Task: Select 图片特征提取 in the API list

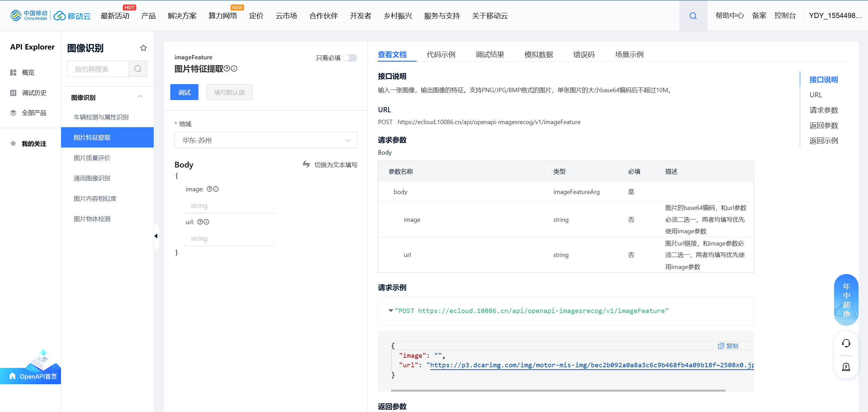Action: pyautogui.click(x=107, y=137)
